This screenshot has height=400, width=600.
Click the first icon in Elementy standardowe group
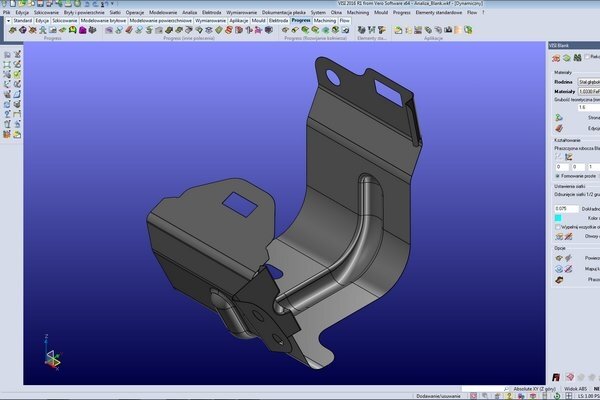pos(362,30)
